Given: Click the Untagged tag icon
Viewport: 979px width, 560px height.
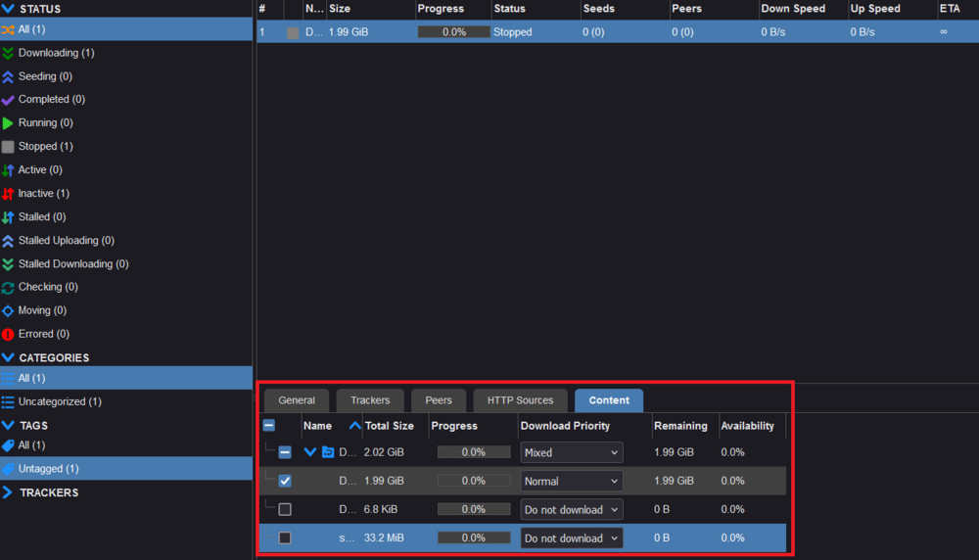Looking at the screenshot, I should click(x=8, y=469).
